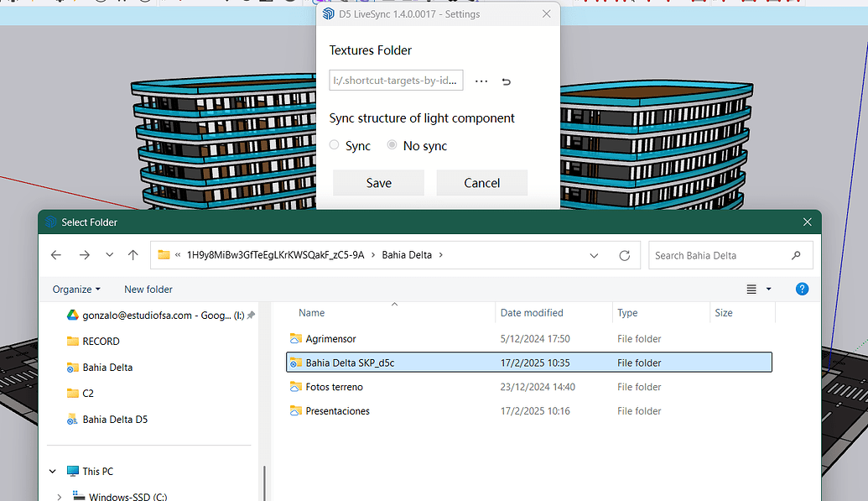Click the New folder button
Viewport: 868px width, 501px height.
pos(148,290)
